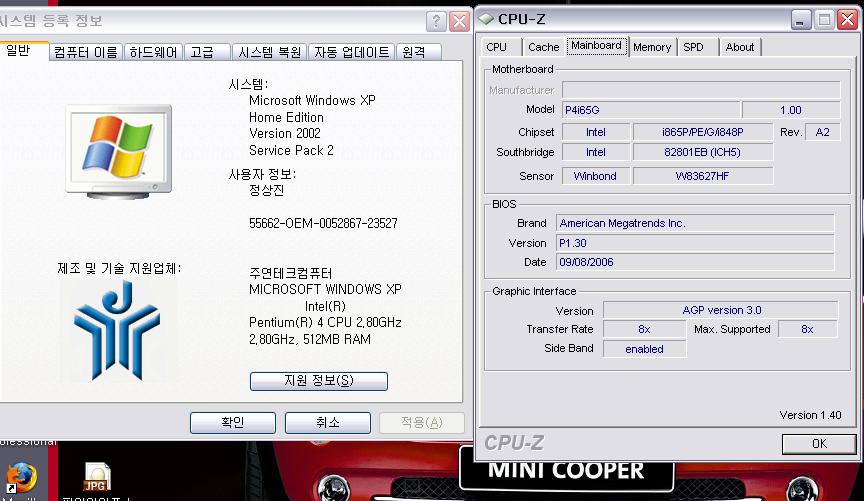Cancel with the 취소 button
Screen dimensions: 864x501
coord(327,423)
